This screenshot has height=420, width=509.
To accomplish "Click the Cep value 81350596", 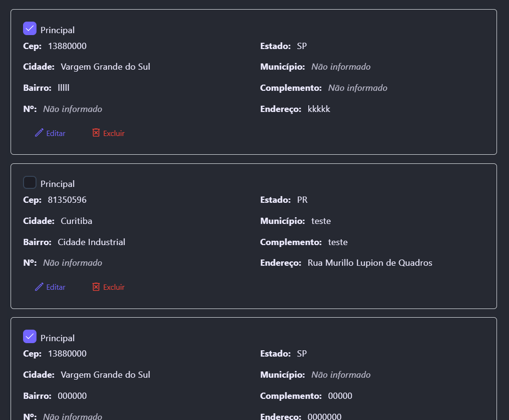I will coord(67,200).
